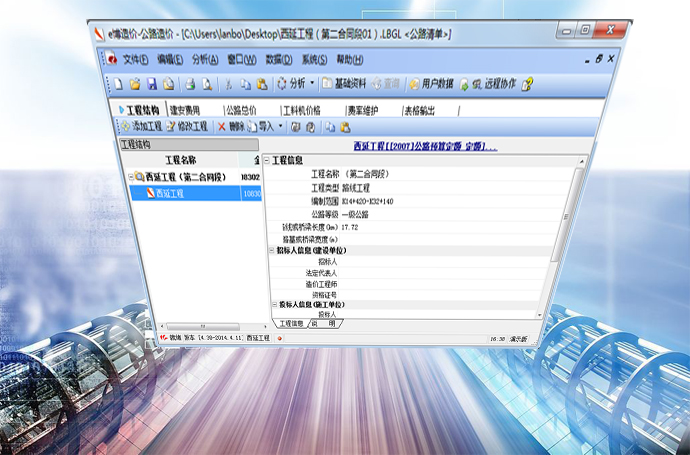Click the 编制范围 value field
Viewport: 690px width, 455px height.
click(367, 202)
